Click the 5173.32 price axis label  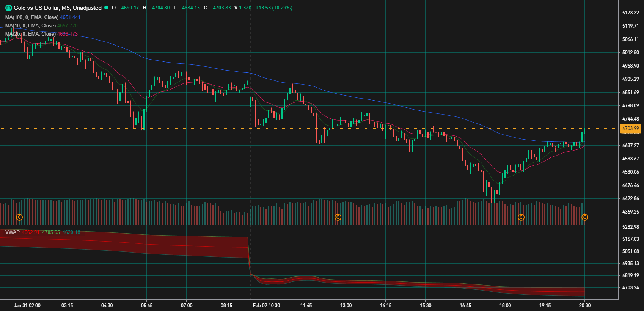[630, 13]
